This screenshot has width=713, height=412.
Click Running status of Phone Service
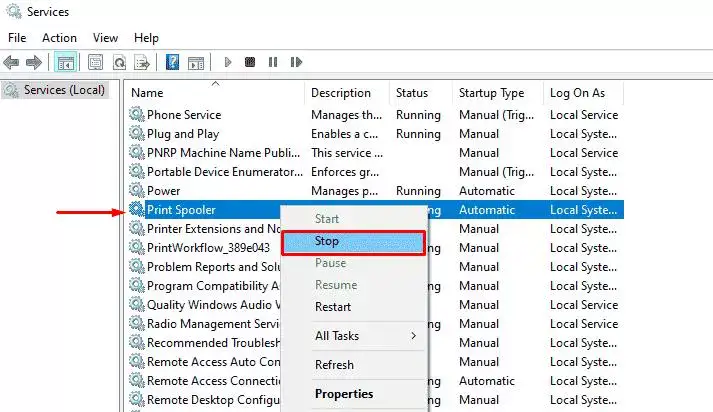(x=418, y=115)
